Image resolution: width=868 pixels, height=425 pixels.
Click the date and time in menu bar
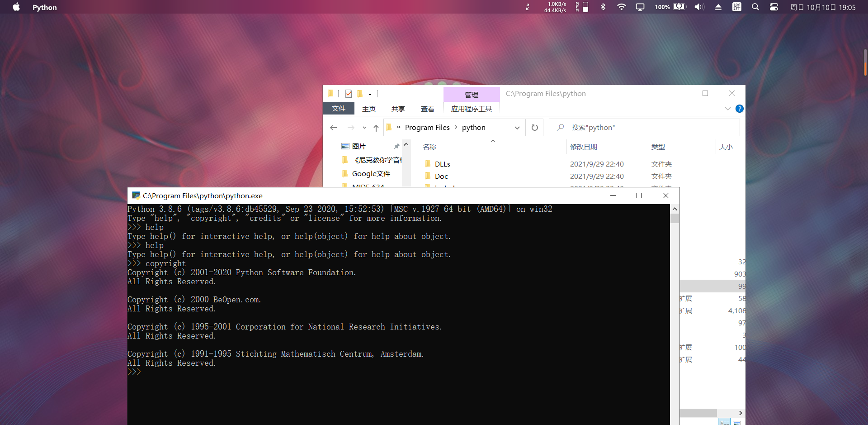click(x=823, y=7)
